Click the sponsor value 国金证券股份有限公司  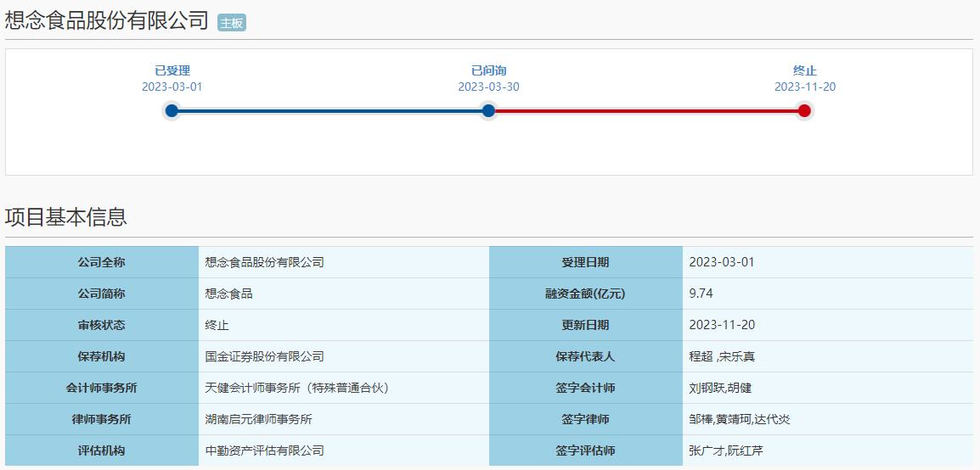[x=265, y=356]
